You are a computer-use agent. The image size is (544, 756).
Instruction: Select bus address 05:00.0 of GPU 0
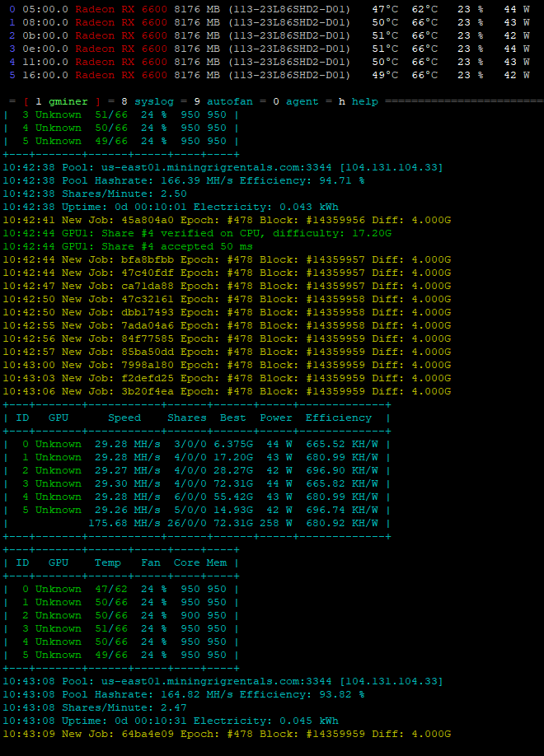[45, 9]
